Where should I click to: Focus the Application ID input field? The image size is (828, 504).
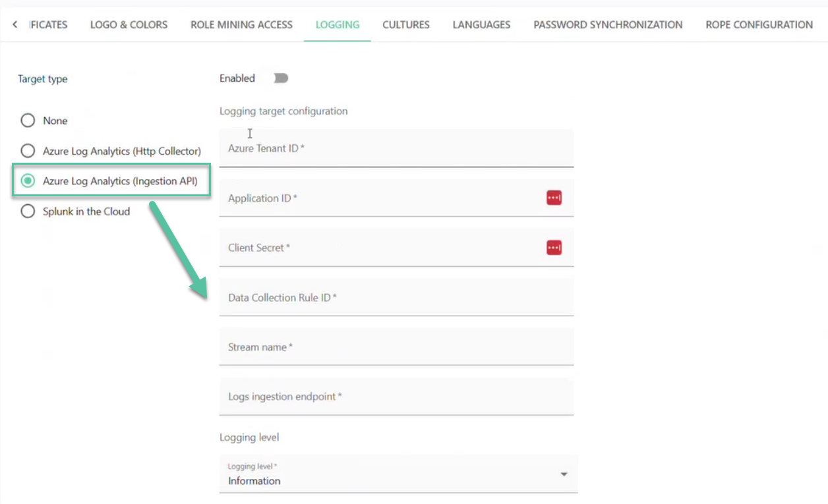(396, 198)
